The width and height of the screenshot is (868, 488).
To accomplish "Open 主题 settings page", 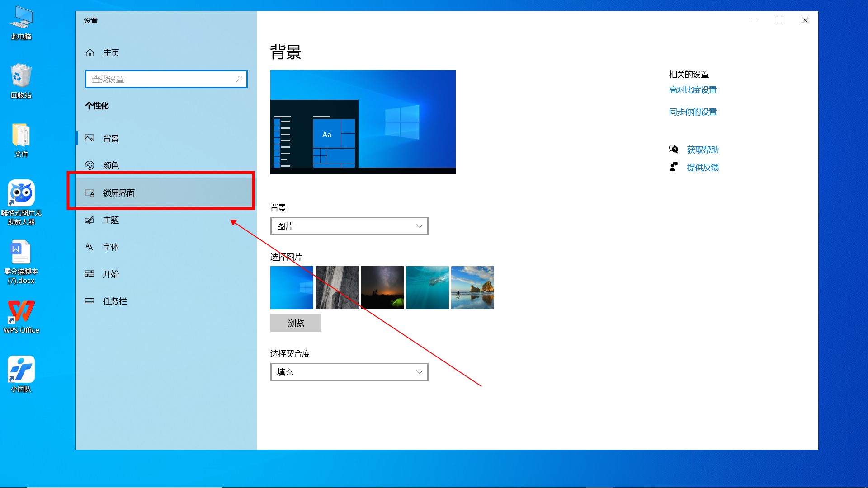I will pyautogui.click(x=166, y=220).
